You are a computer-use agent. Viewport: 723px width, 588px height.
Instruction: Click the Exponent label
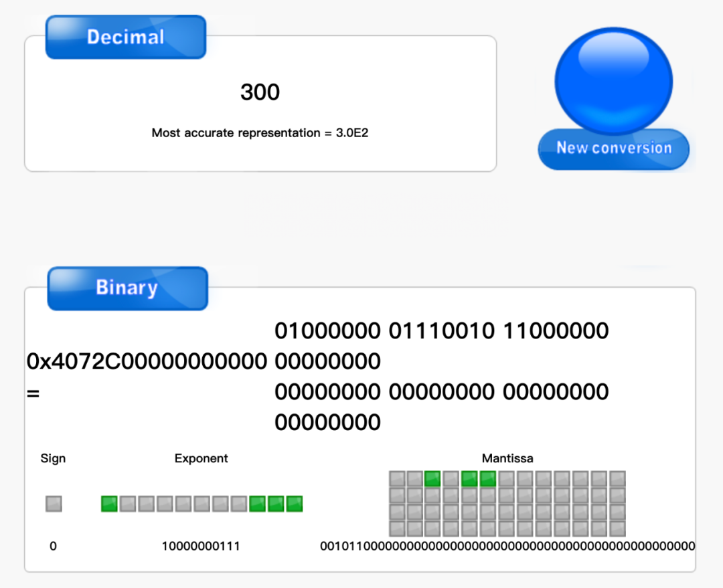pos(201,458)
